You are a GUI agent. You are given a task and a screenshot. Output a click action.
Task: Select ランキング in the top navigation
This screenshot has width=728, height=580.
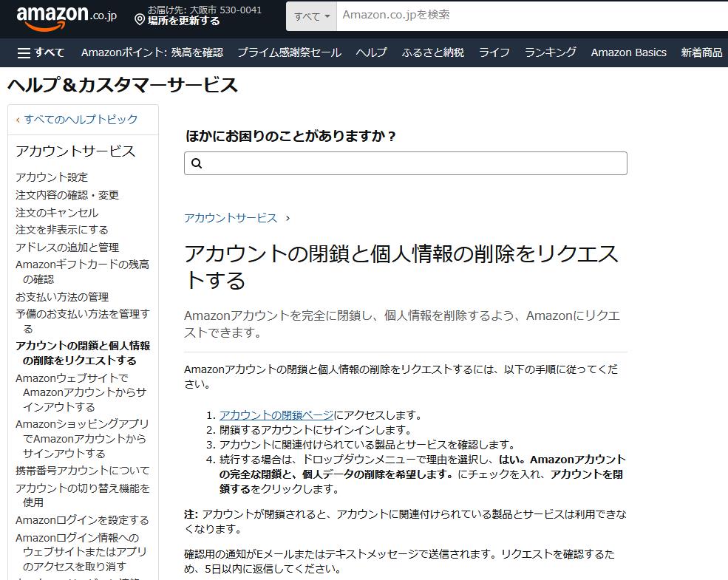point(550,52)
